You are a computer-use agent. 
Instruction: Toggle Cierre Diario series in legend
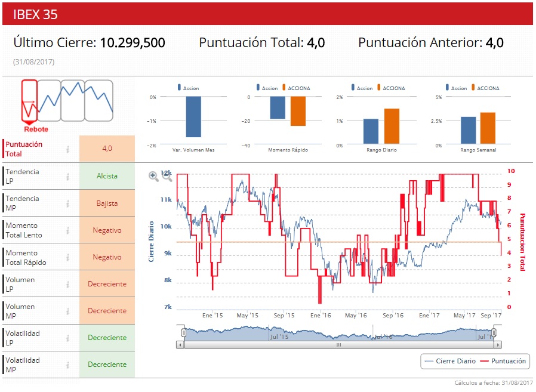click(450, 361)
